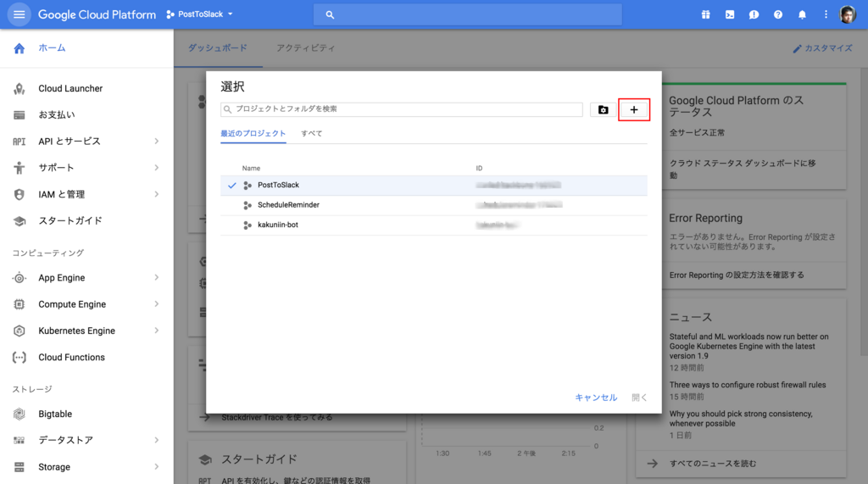
Task: Open the gift free trial icon
Action: pyautogui.click(x=706, y=15)
